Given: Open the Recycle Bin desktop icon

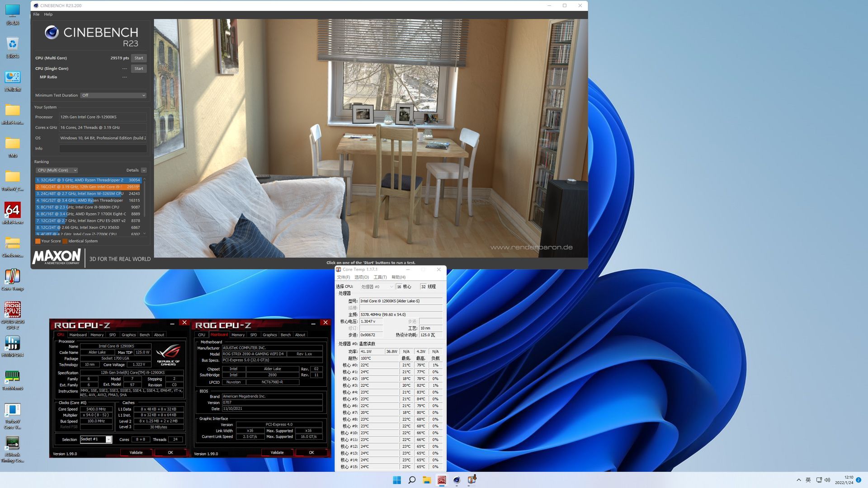Looking at the screenshot, I should [x=12, y=47].
